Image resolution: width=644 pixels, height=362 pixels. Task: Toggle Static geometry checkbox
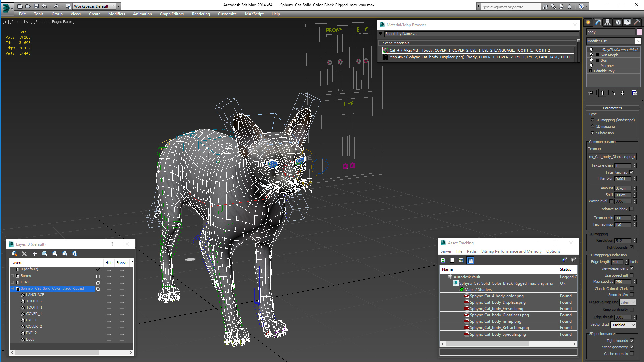632,347
